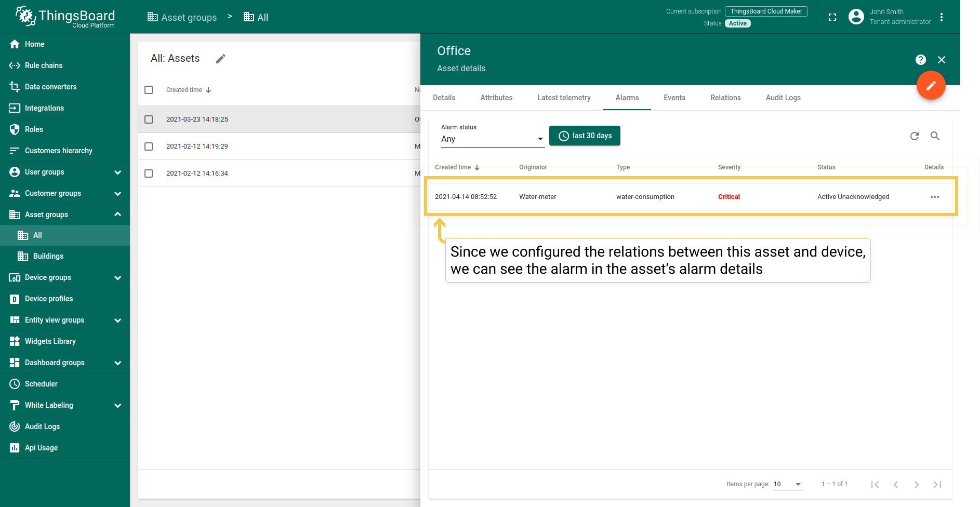Click Water-meter originator cell

click(x=537, y=197)
